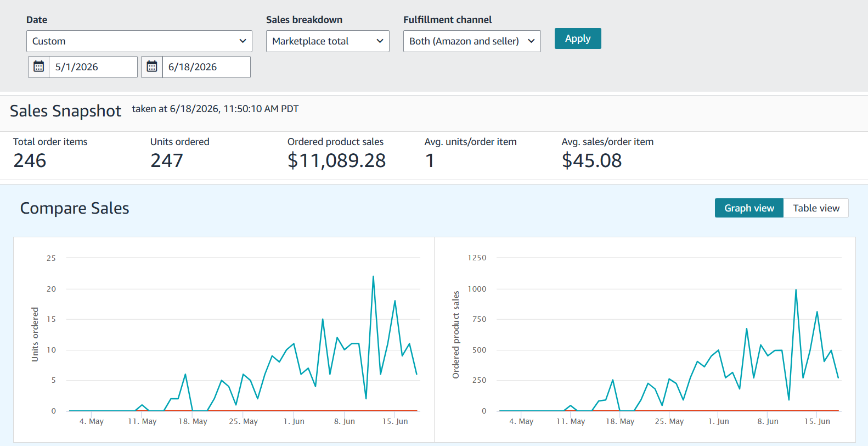Click the Avg. units/order item label
Viewport: 868px width, 446px height.
coord(470,142)
